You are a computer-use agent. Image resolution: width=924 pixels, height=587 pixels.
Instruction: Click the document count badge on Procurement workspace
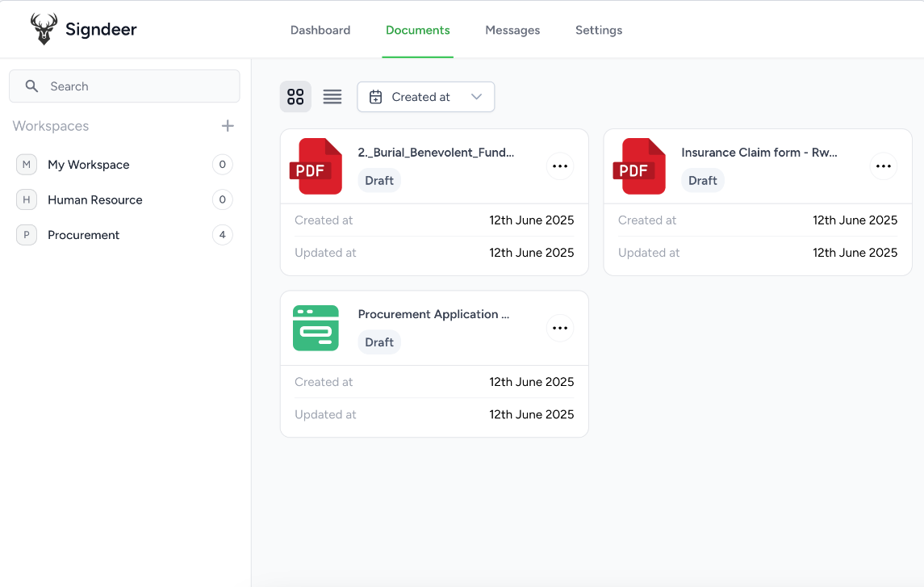[223, 235]
